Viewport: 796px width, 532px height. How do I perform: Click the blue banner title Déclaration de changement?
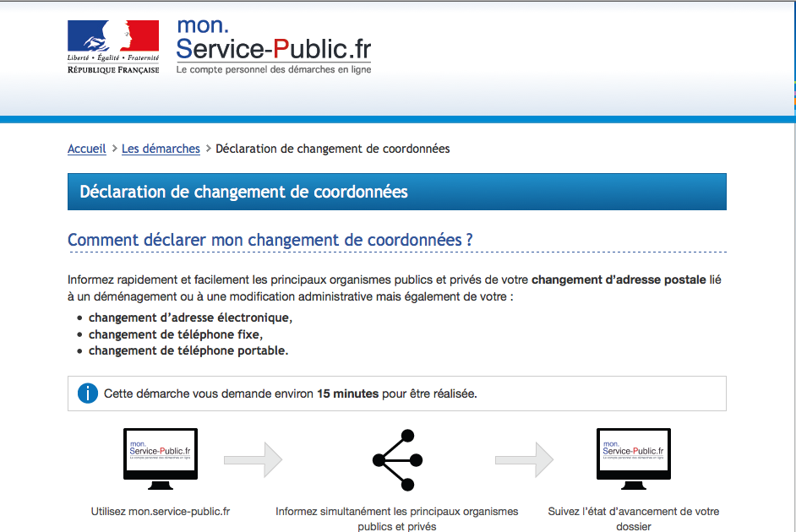[x=243, y=192]
